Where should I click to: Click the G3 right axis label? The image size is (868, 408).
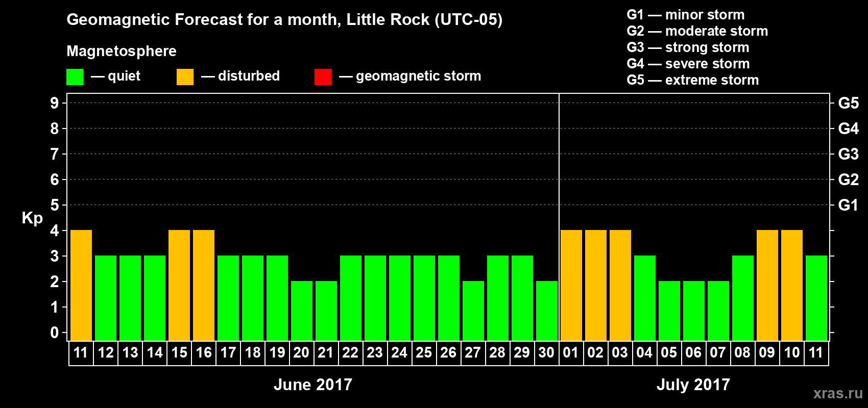click(x=849, y=154)
